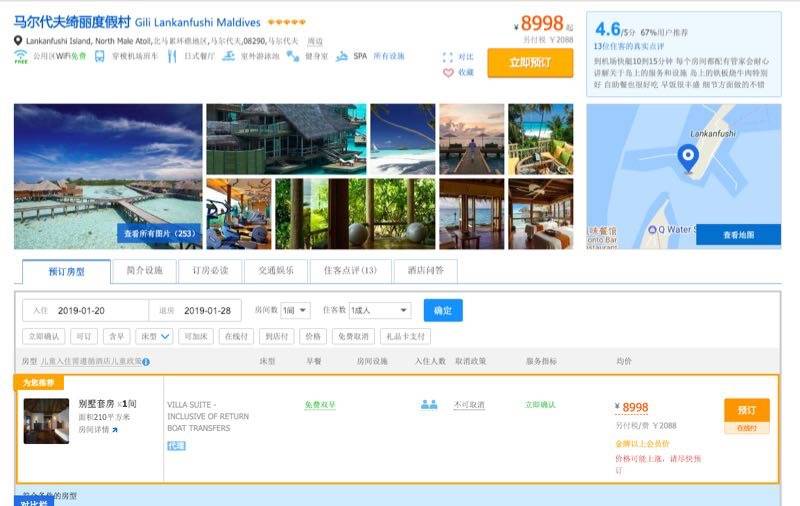Toggle the 立即确认 instant confirmation filter
Viewport: 800px width, 506px height.
tap(44, 337)
